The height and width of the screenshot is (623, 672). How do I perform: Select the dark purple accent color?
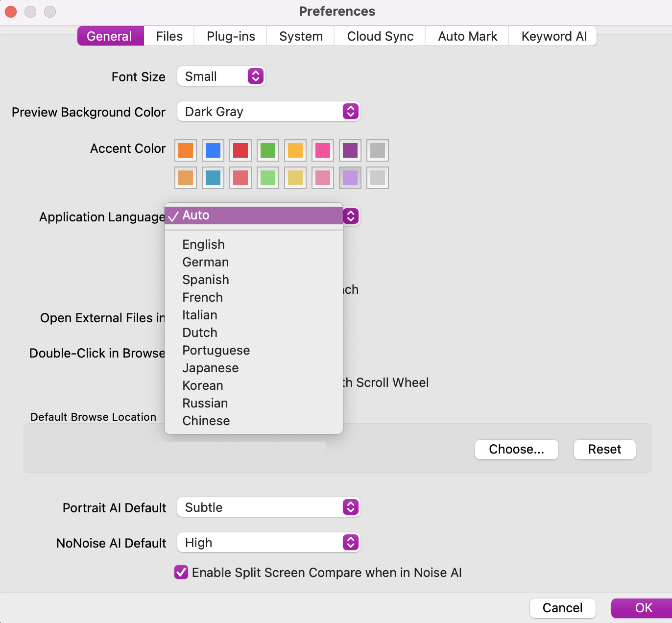point(350,150)
